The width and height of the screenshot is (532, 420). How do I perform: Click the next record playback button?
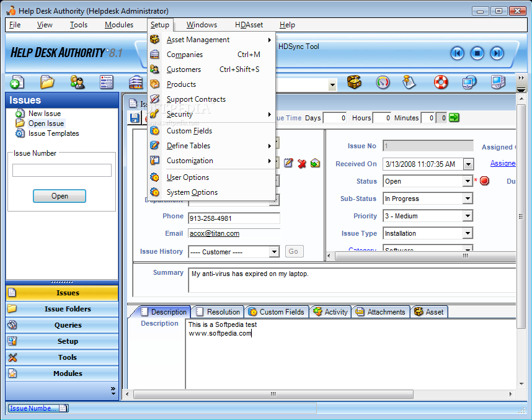(x=497, y=53)
